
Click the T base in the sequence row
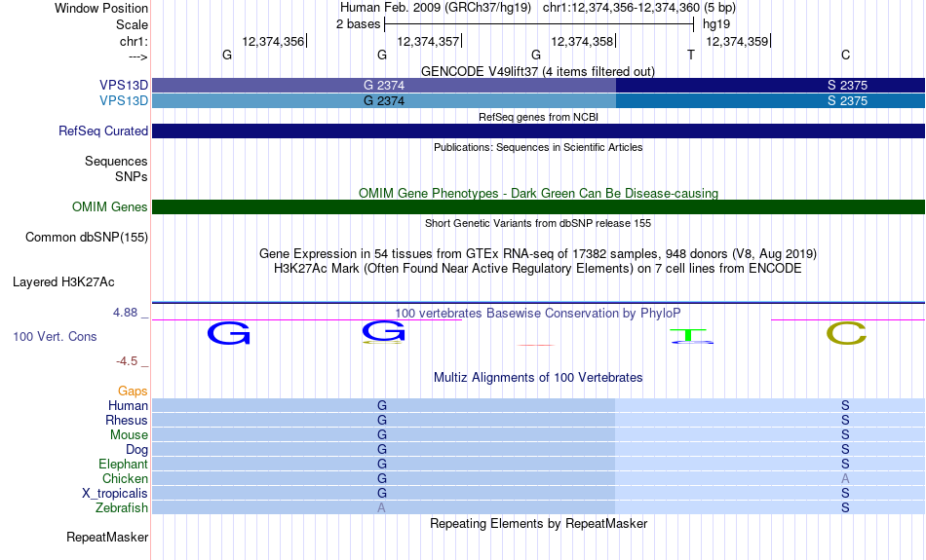[x=691, y=55]
